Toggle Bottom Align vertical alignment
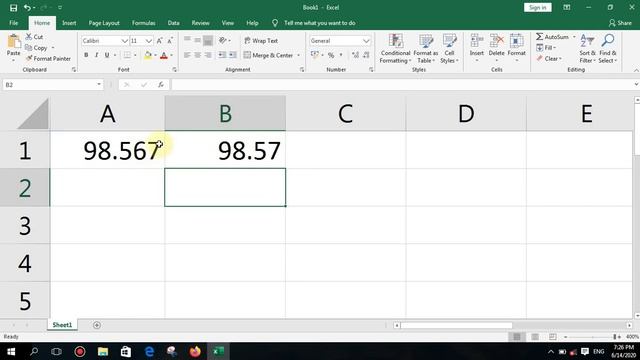Image resolution: width=640 pixels, height=360 pixels. coord(208,40)
